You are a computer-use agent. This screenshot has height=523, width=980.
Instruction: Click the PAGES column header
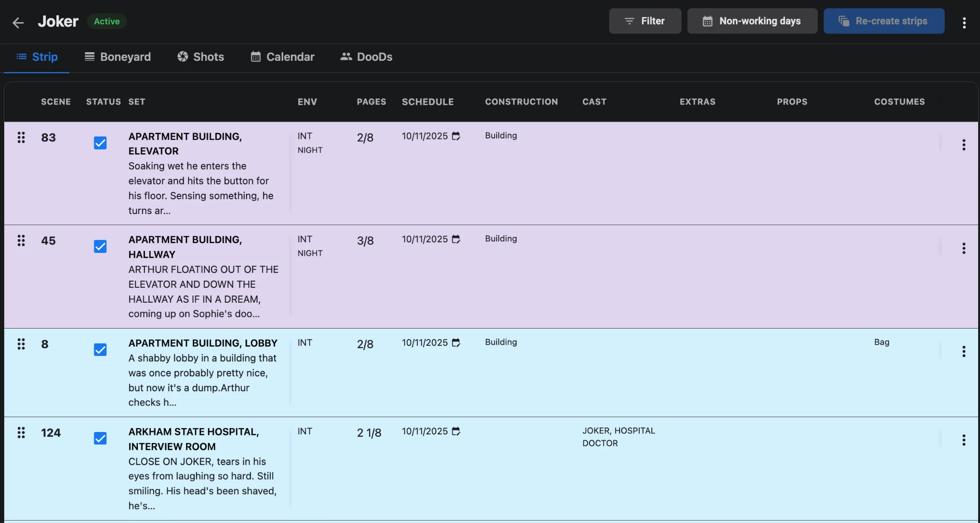click(x=371, y=102)
